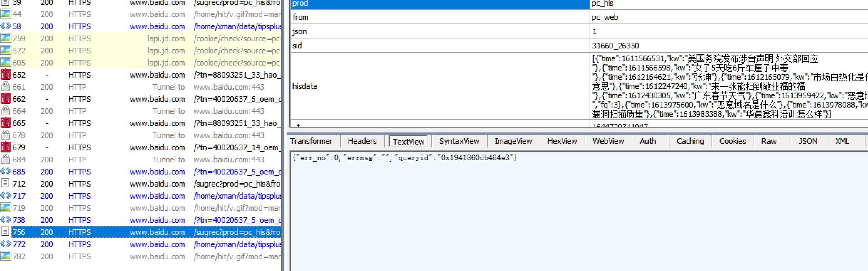Click the image icon of session 782
The height and width of the screenshot is (271, 868).
pos(6,256)
